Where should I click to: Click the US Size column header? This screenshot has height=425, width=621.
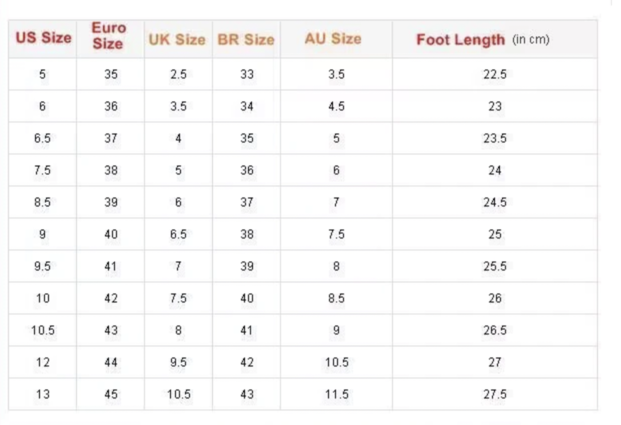[x=43, y=39]
